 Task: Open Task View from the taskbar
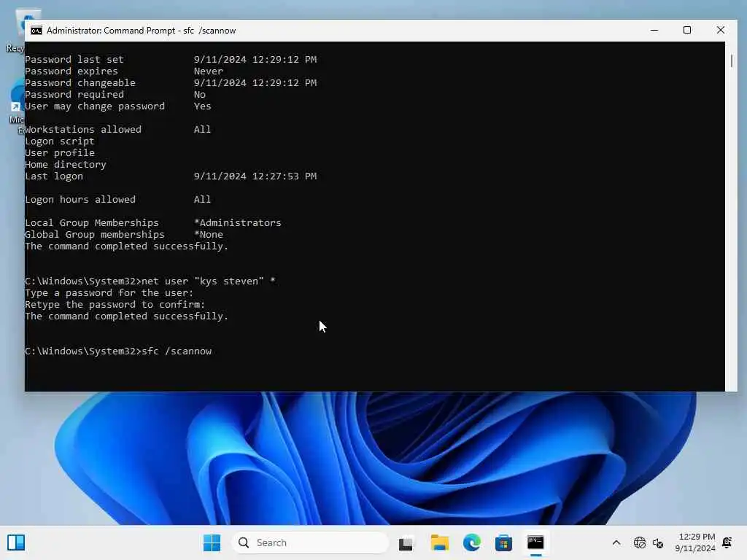pyautogui.click(x=406, y=542)
